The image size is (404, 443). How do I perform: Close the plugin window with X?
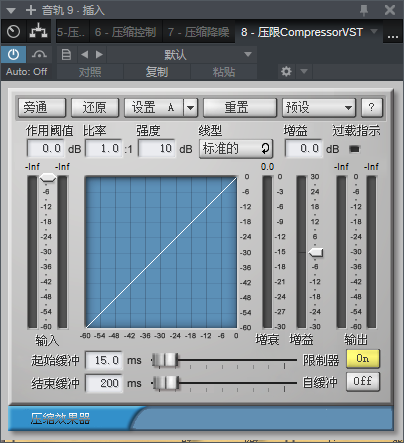pyautogui.click(x=390, y=10)
